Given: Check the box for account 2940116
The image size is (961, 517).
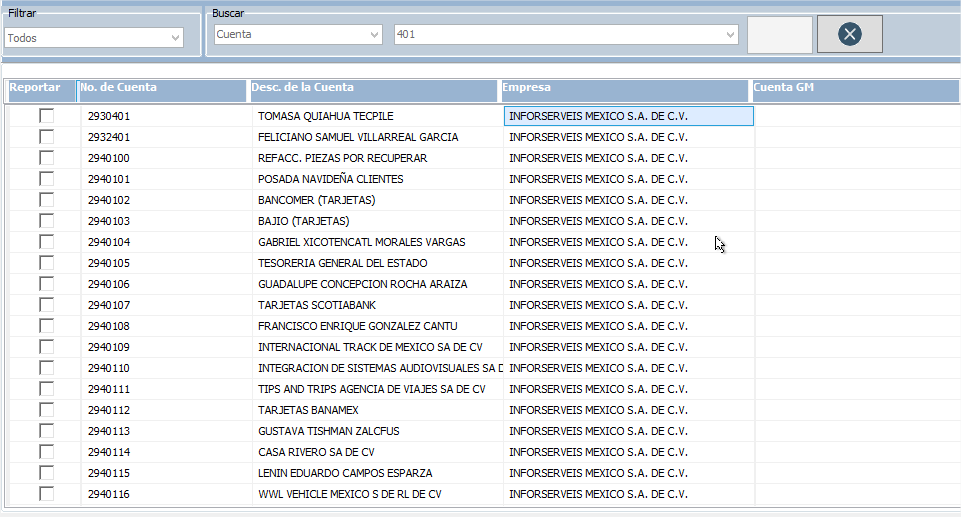Looking at the screenshot, I should [46, 494].
